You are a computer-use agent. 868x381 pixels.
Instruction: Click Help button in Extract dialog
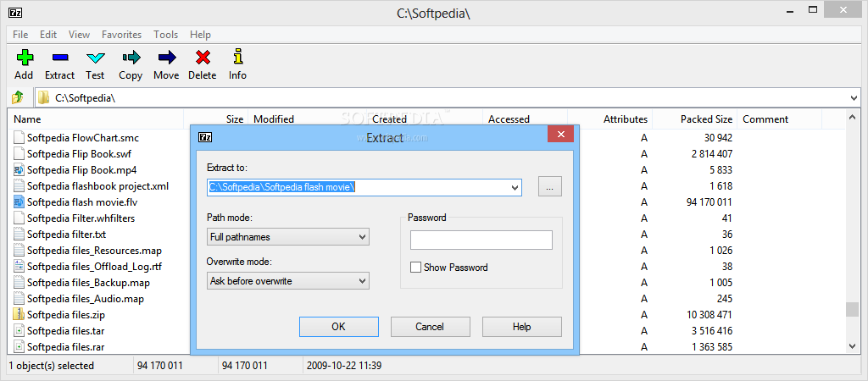click(522, 327)
